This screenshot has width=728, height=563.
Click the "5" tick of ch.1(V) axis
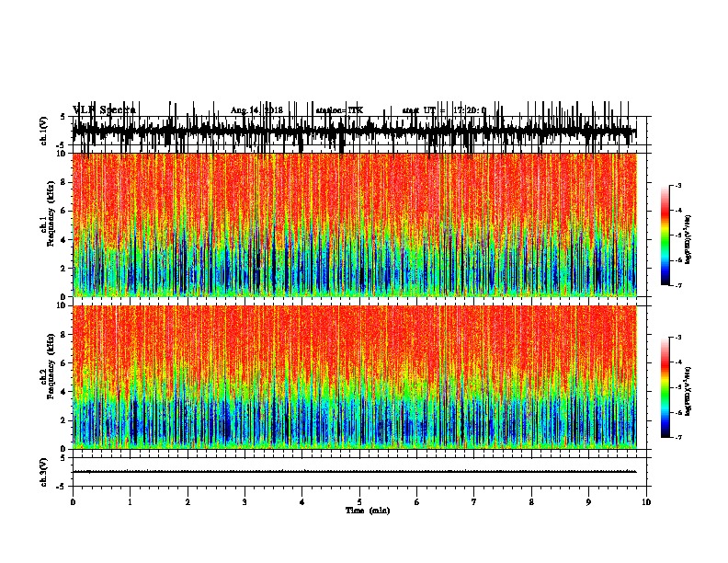[x=63, y=117]
